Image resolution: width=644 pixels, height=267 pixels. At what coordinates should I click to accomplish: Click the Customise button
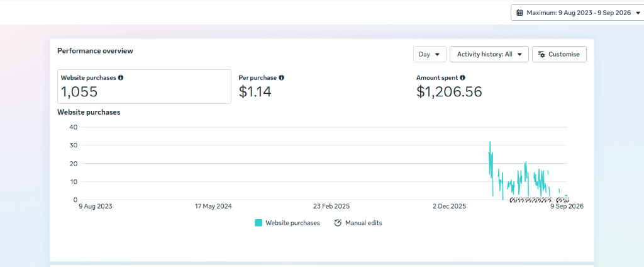(559, 54)
